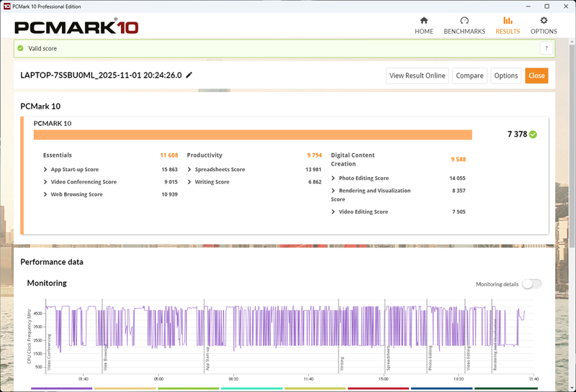
Task: Click the Compare button
Action: [x=469, y=76]
